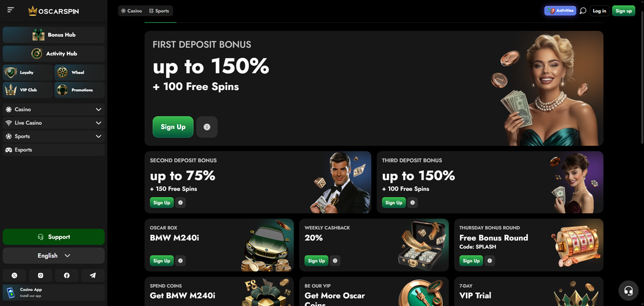This screenshot has width=644, height=306.
Task: Switch to the Sports tab
Action: pyautogui.click(x=160, y=10)
